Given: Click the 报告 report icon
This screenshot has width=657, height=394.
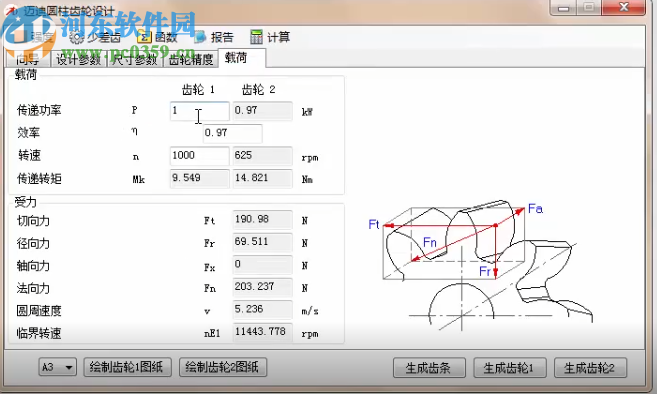Looking at the screenshot, I should click(200, 37).
